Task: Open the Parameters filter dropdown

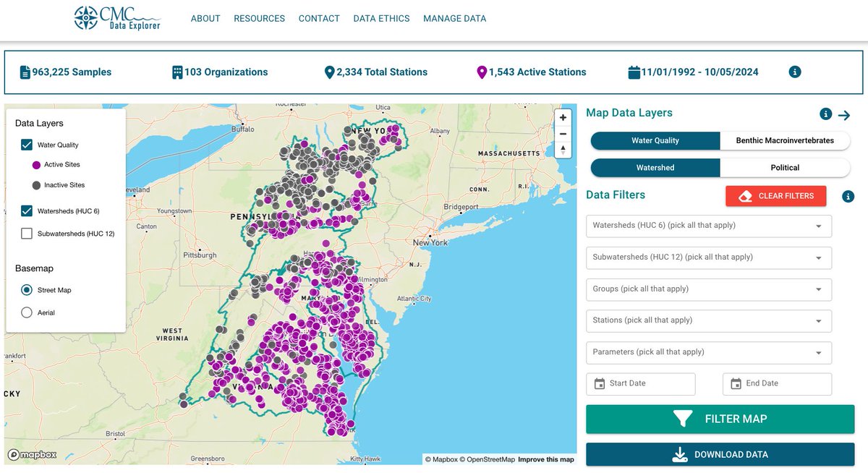Action: click(x=709, y=352)
